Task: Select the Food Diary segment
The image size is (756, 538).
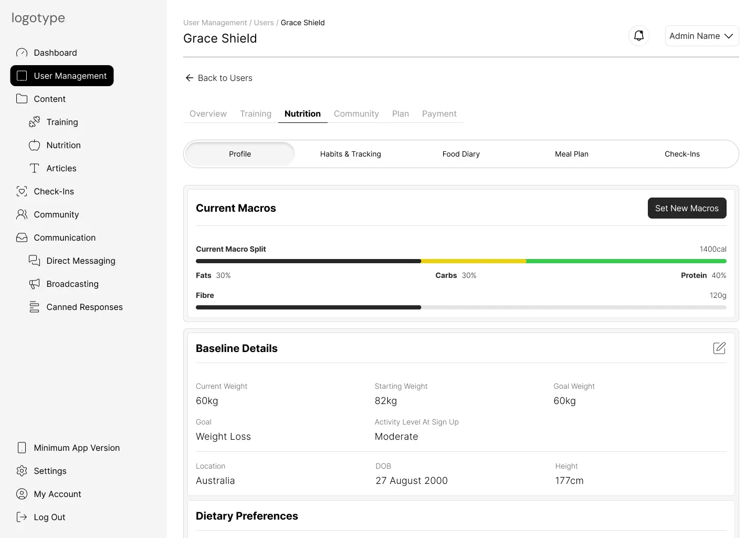Action: tap(461, 154)
